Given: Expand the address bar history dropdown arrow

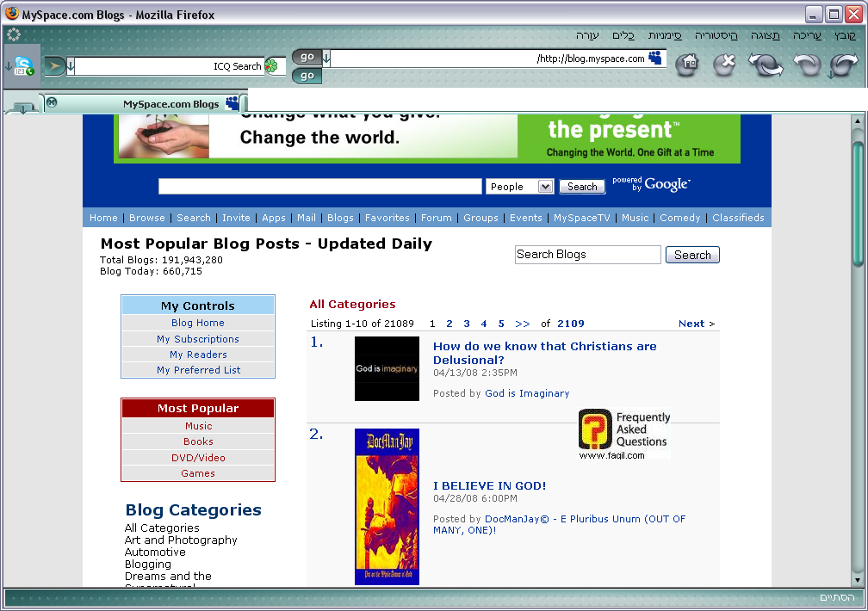Looking at the screenshot, I should [x=326, y=59].
